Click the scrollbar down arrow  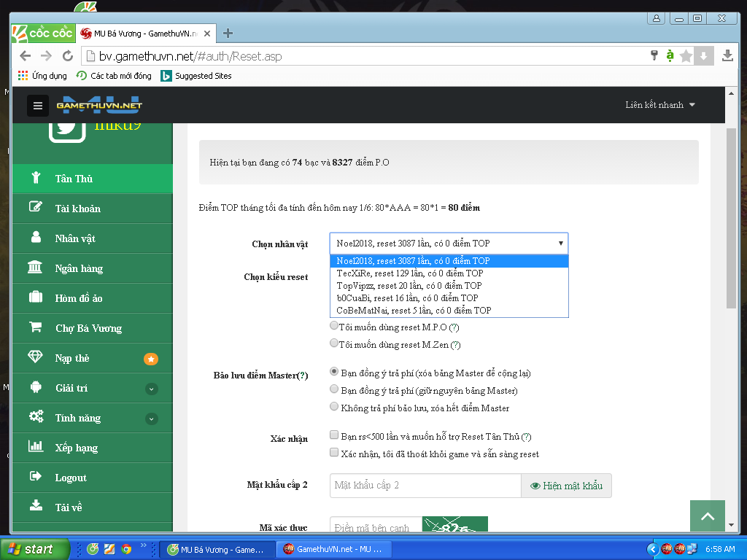731,525
